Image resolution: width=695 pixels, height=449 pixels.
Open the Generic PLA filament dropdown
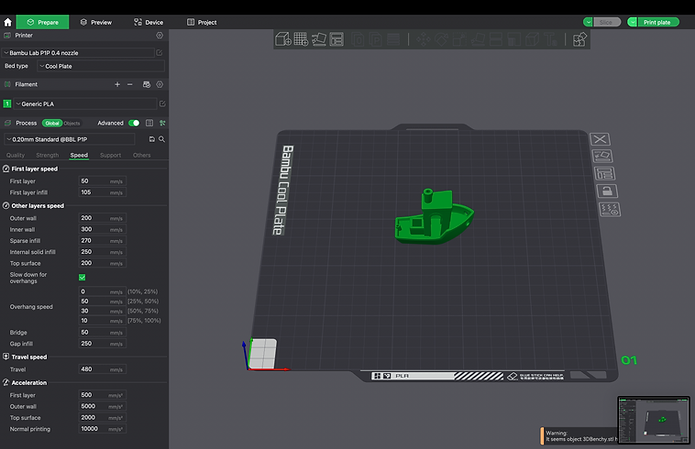[86, 104]
